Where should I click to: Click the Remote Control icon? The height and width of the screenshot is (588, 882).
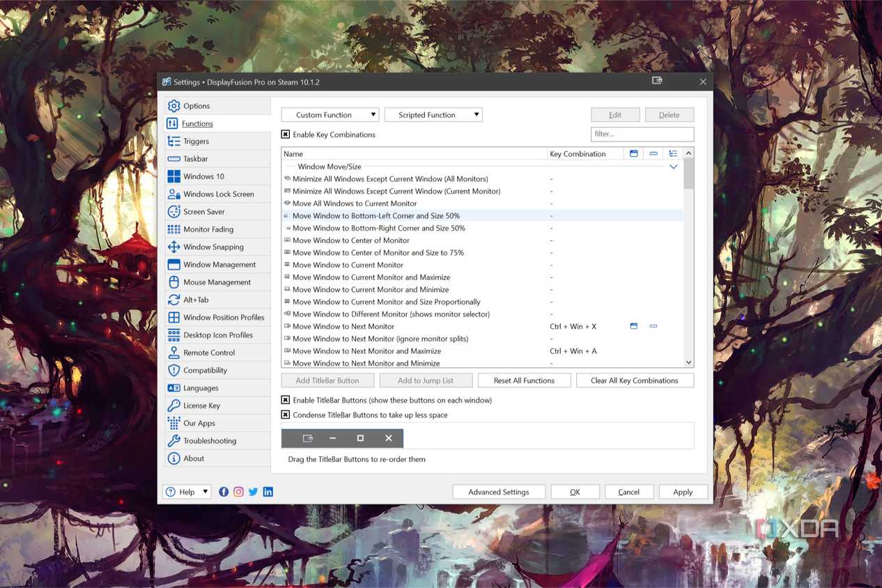(173, 353)
